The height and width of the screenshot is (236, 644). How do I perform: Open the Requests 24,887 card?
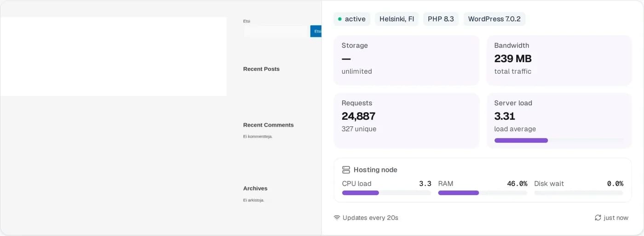click(x=407, y=120)
